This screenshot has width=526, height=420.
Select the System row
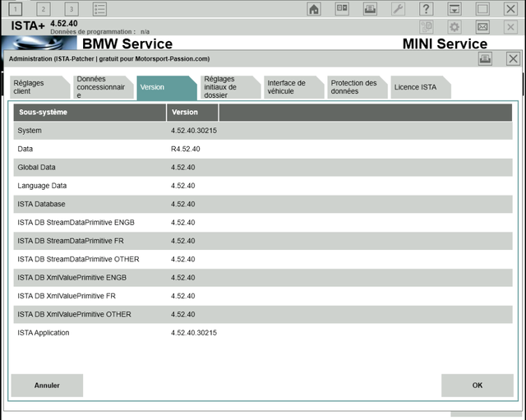[263, 131]
